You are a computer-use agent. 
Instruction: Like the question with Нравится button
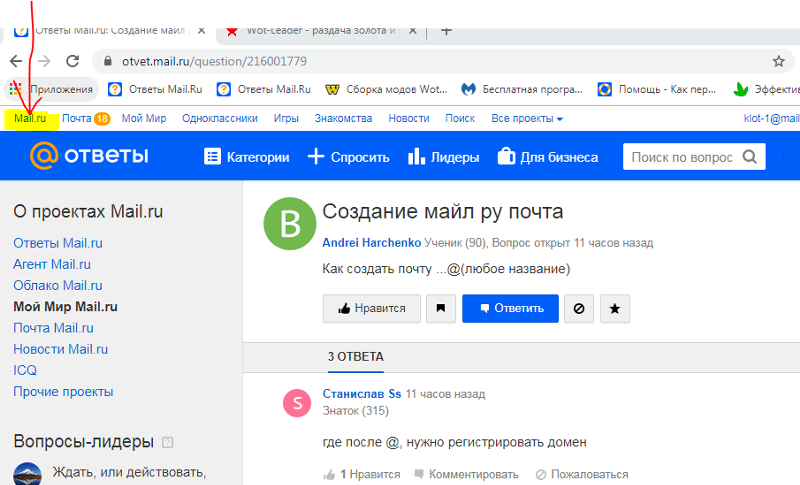(371, 309)
